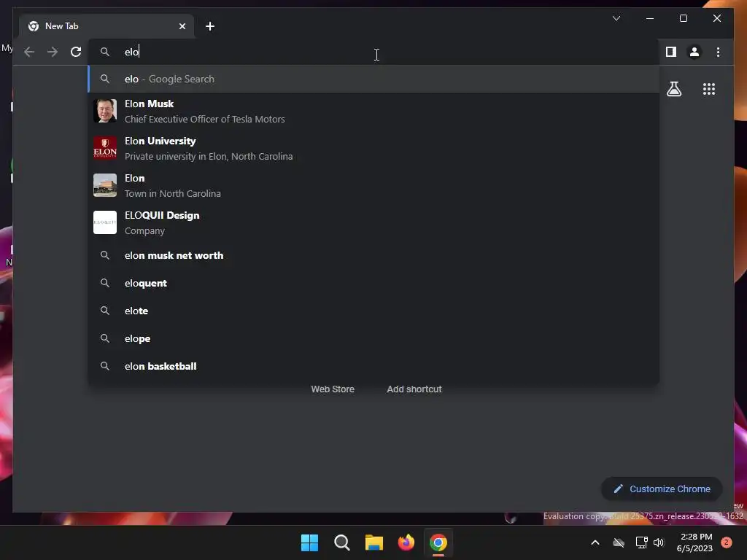This screenshot has width=747, height=560.
Task: Open a new tab with plus button
Action: 209,26
